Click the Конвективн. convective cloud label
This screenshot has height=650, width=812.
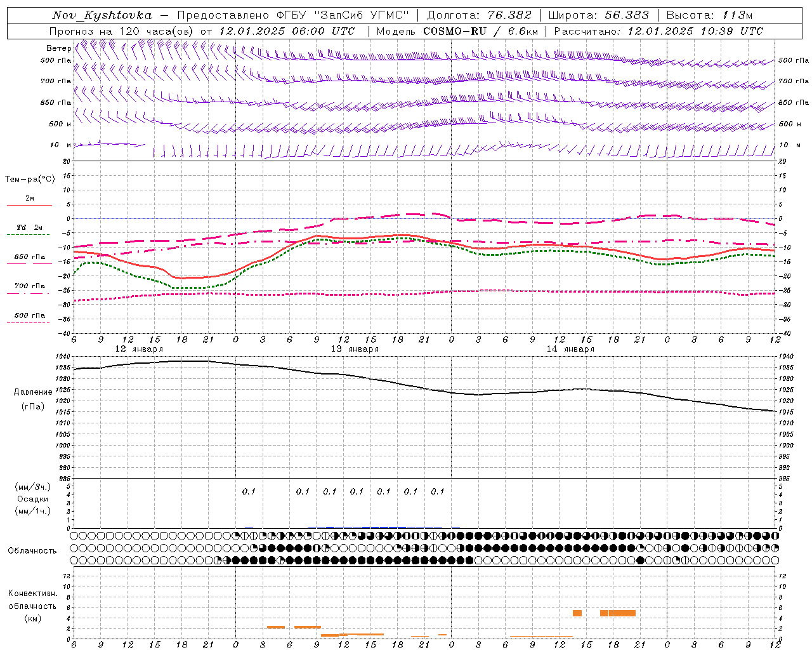[x=33, y=594]
